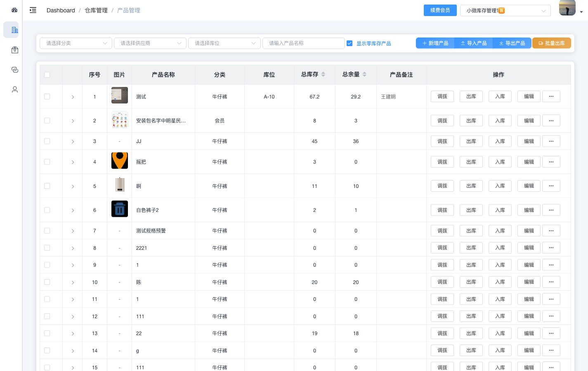Image resolution: width=588 pixels, height=371 pixels.
Task: Expand the row details for 2221
Action: [73, 248]
